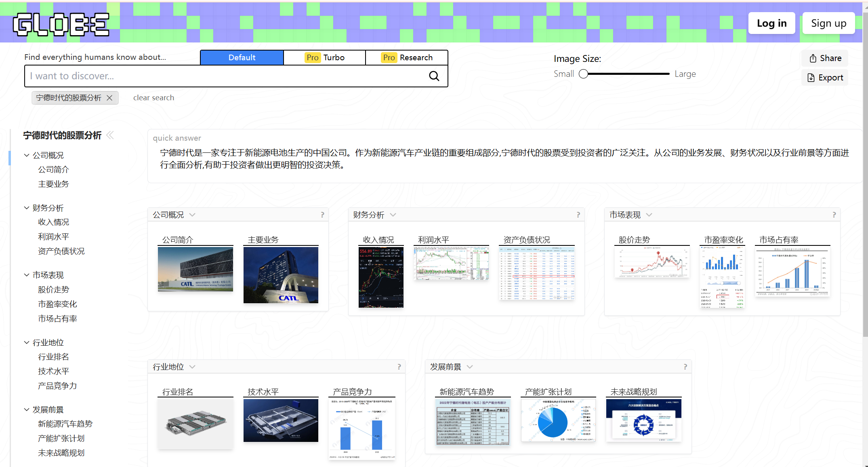
Task: Click the Share button
Action: (x=825, y=58)
